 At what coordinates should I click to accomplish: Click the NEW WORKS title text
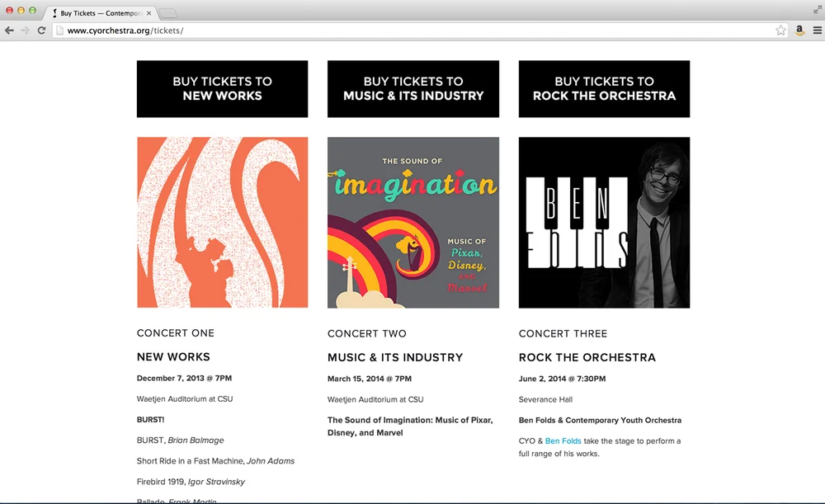coord(173,356)
